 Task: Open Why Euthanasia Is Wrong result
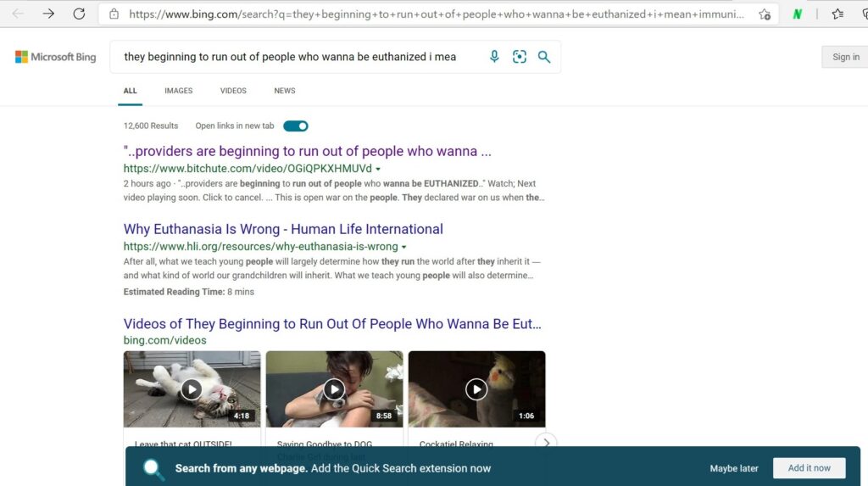click(x=283, y=229)
